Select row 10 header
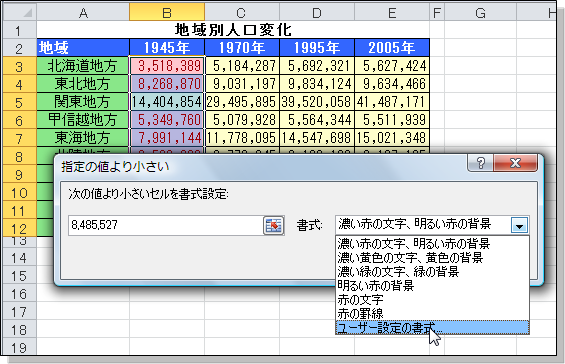The height and width of the screenshot is (364, 565). click(x=19, y=192)
